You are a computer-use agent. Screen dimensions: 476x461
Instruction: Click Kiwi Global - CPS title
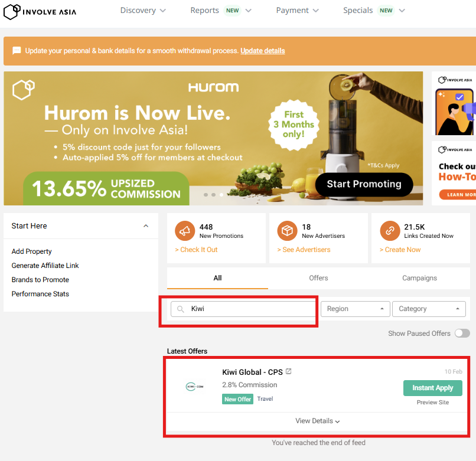pos(252,372)
